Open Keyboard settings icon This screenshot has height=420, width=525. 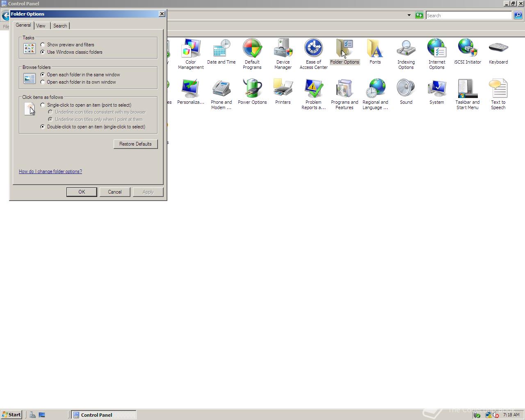pos(498,52)
